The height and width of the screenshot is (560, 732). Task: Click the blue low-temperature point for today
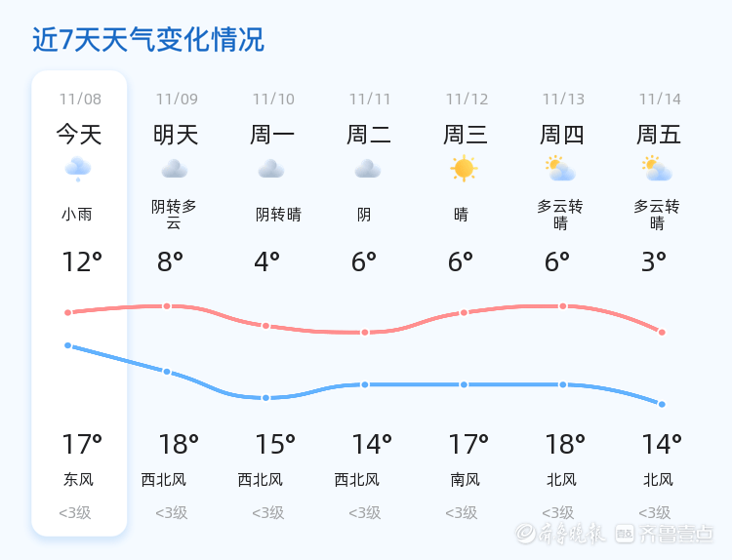(x=68, y=345)
